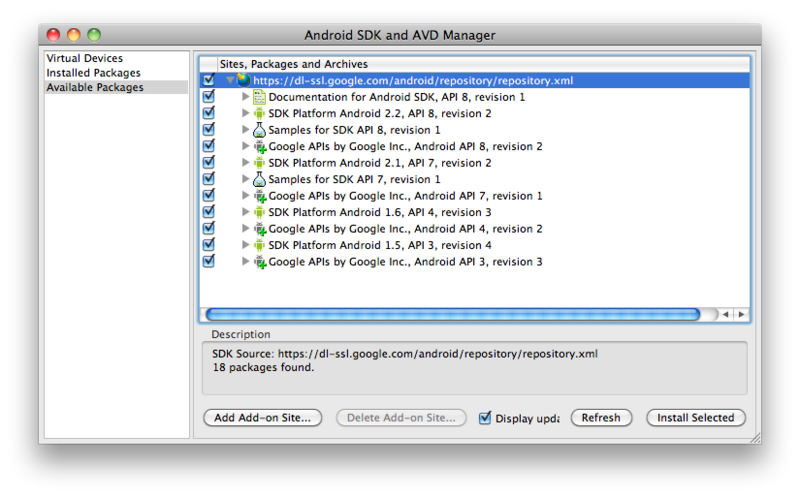This screenshot has width=800, height=497.
Task: Uncheck SDK Platform Android 1.6 checkbox
Action: [x=209, y=211]
